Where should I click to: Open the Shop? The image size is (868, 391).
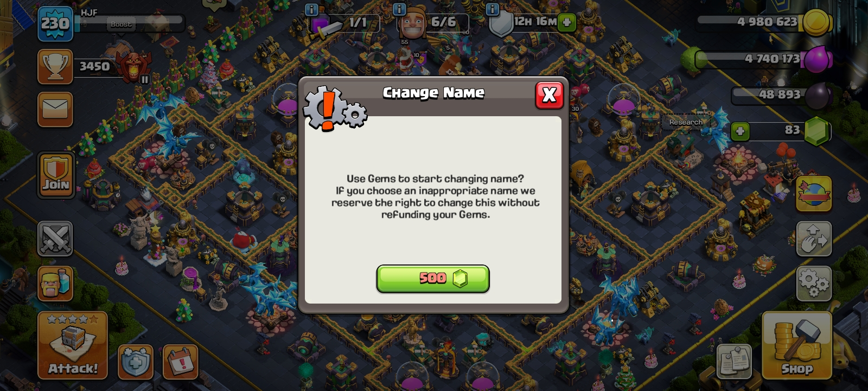(796, 345)
